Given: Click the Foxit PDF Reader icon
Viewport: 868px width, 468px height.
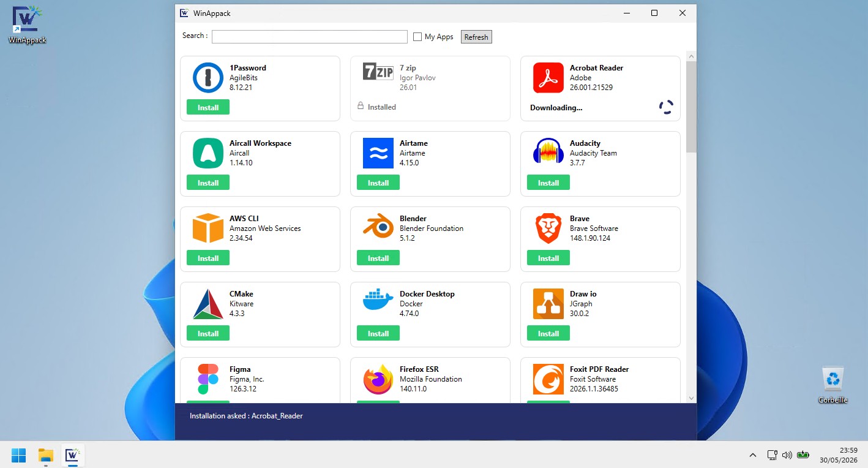Looking at the screenshot, I should pyautogui.click(x=548, y=379).
